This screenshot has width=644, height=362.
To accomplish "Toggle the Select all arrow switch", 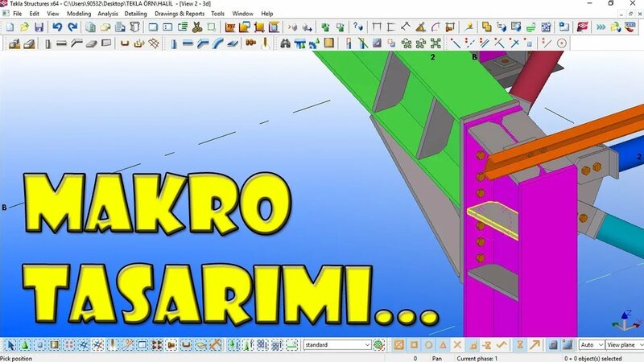I will pyautogui.click(x=10, y=345).
